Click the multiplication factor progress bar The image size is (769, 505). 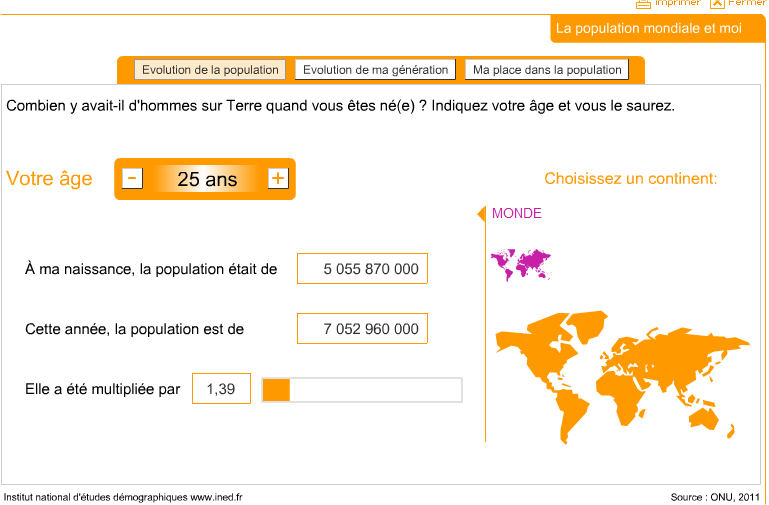[x=362, y=390]
